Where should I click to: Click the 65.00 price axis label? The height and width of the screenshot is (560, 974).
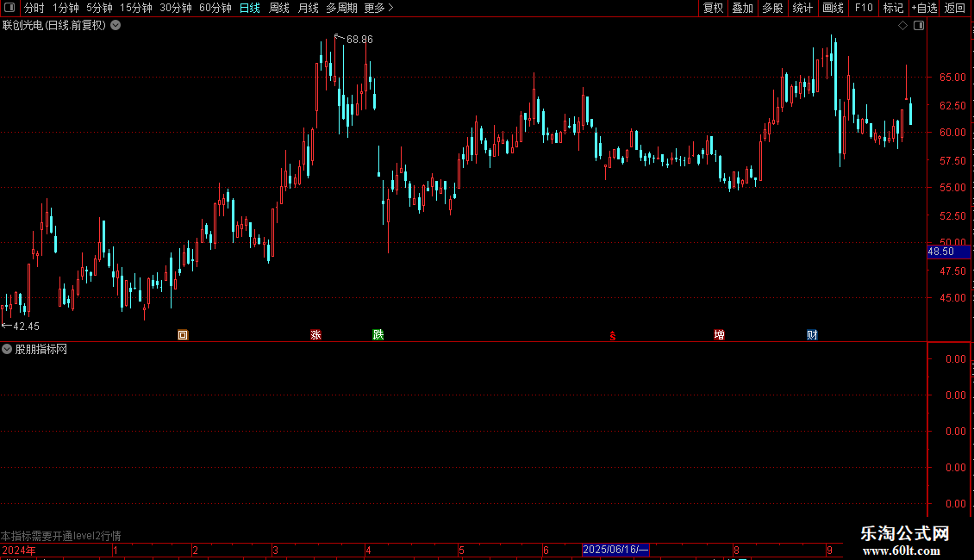[x=952, y=78]
